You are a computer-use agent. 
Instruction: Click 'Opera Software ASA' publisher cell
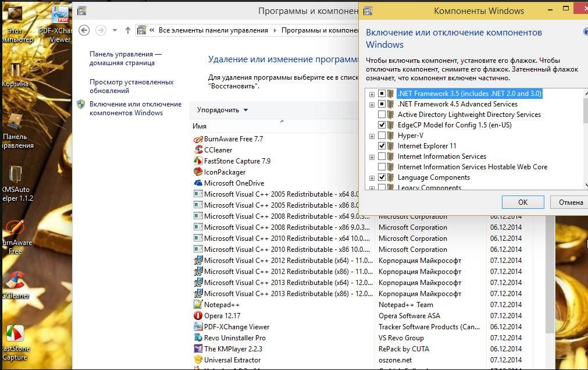pyautogui.click(x=409, y=315)
